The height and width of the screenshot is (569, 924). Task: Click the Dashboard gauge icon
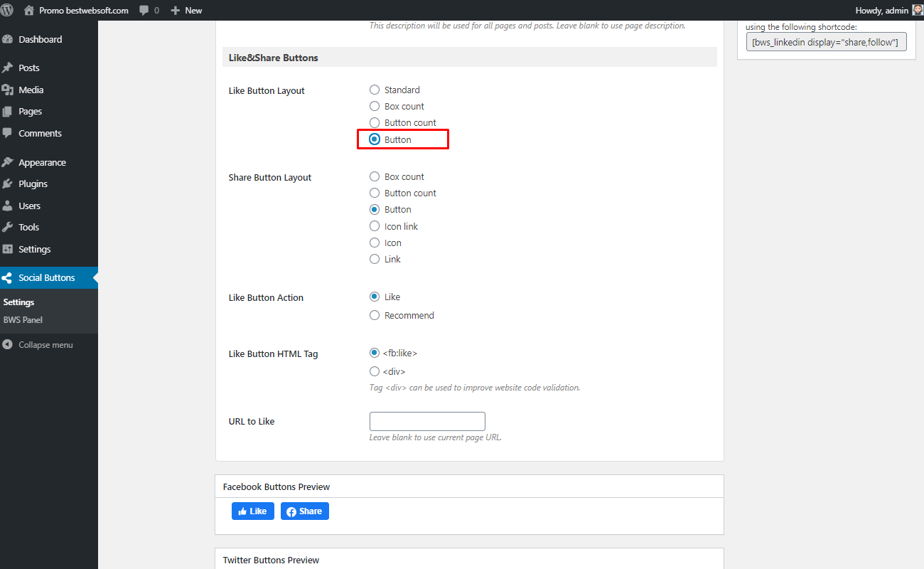8,39
